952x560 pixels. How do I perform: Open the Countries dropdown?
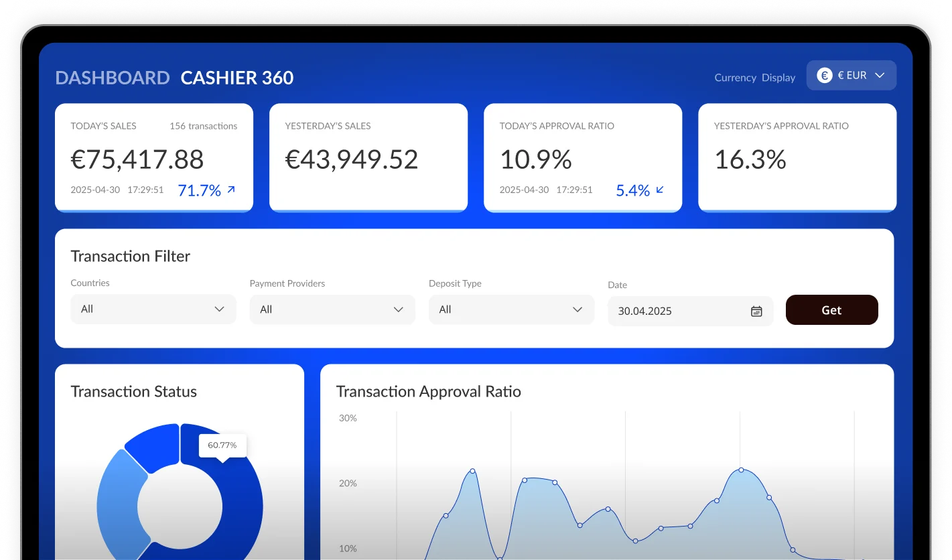153,309
